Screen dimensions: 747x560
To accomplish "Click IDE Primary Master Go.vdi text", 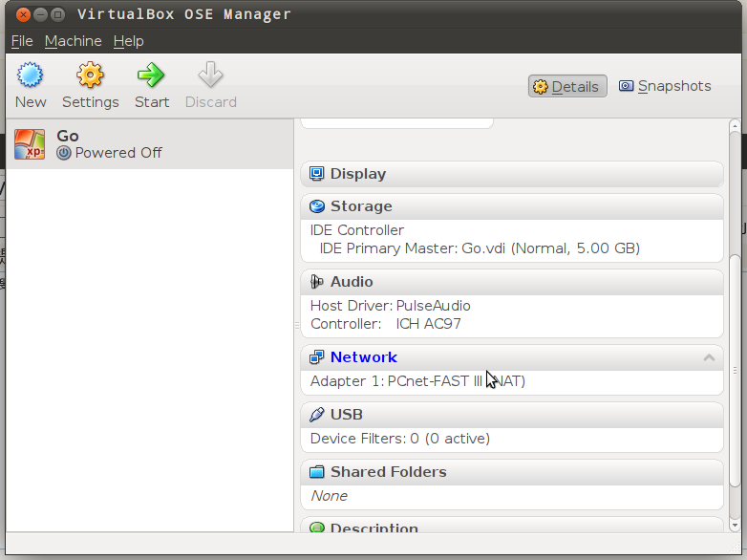I will coord(480,248).
